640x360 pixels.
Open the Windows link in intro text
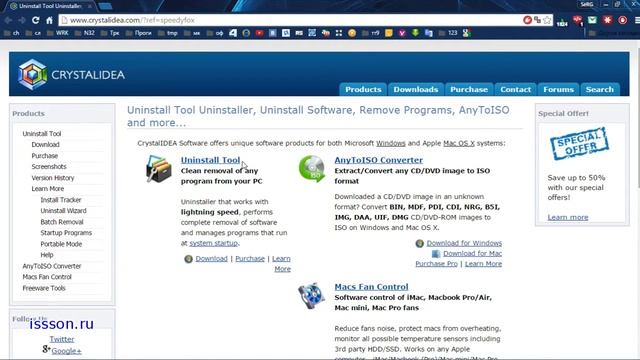(x=391, y=143)
